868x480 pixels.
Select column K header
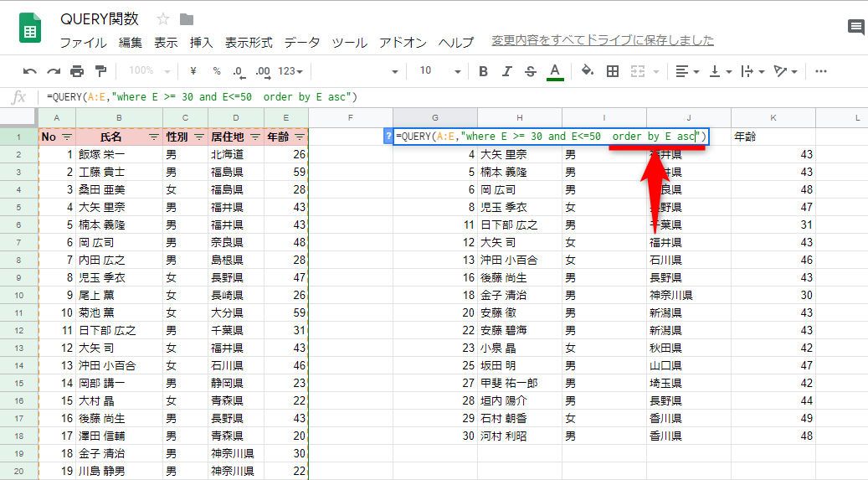pyautogui.click(x=773, y=117)
